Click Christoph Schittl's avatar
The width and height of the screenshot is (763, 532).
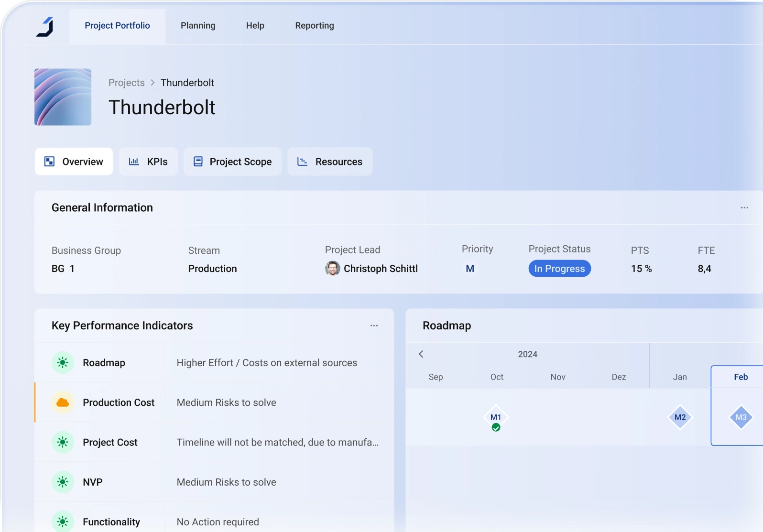333,269
